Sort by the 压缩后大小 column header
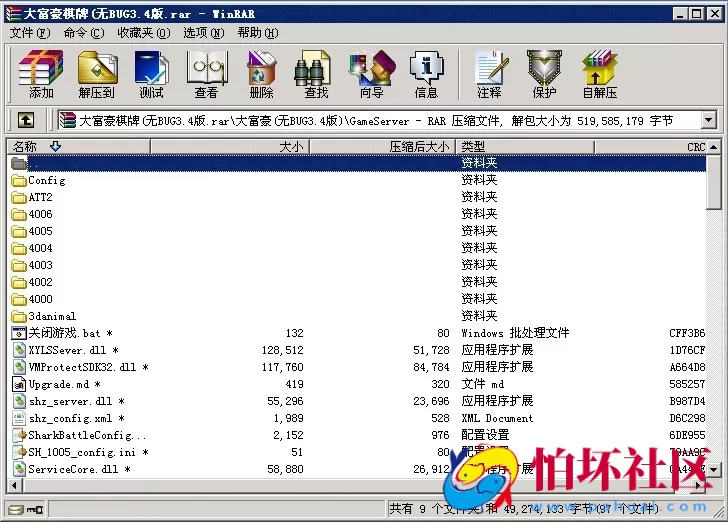Screen dimensions: 728x522 (x=383, y=147)
